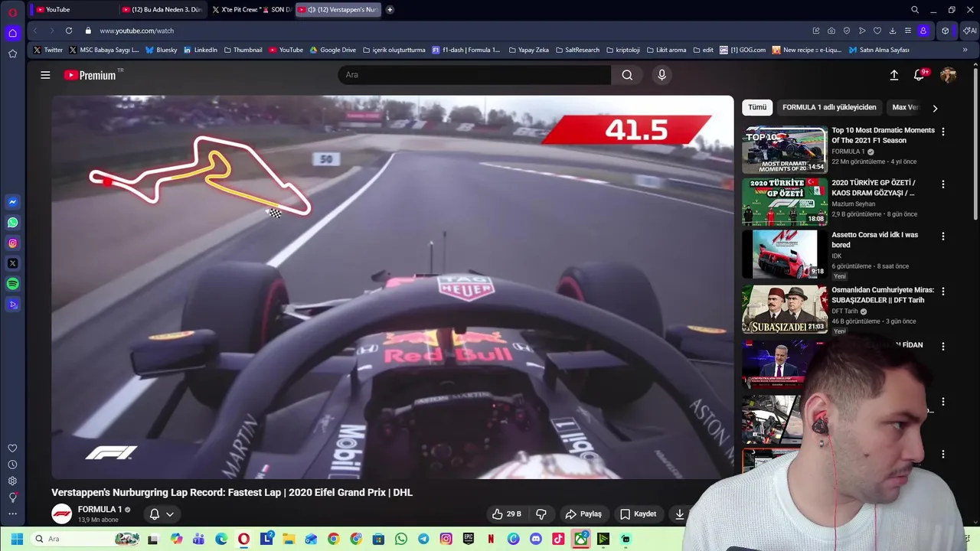Image resolution: width=980 pixels, height=551 pixels.
Task: Open the LinkedIn bookmark
Action: (x=201, y=50)
